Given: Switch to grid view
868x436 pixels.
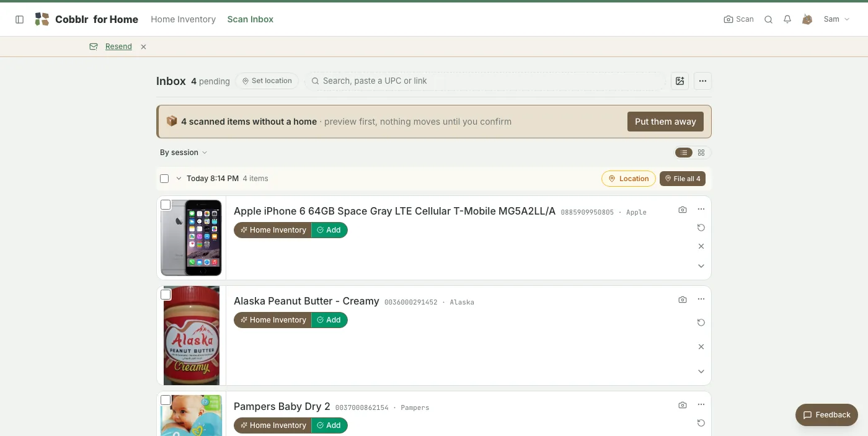Looking at the screenshot, I should [x=701, y=153].
